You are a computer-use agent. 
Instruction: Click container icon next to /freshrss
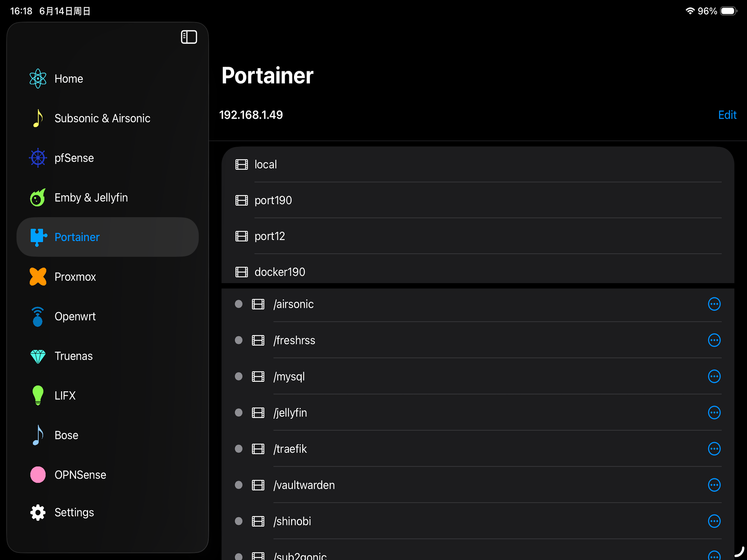tap(258, 340)
